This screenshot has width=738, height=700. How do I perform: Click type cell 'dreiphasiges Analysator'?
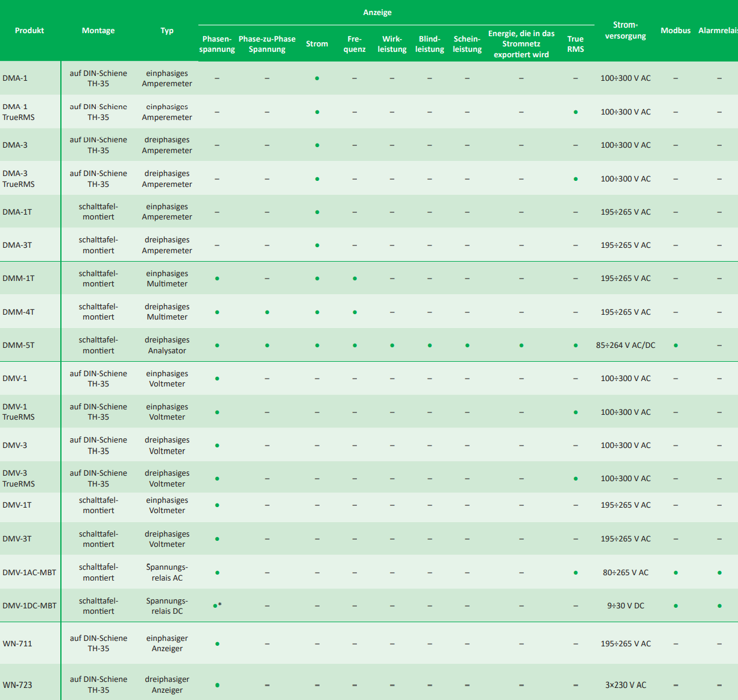tap(167, 345)
